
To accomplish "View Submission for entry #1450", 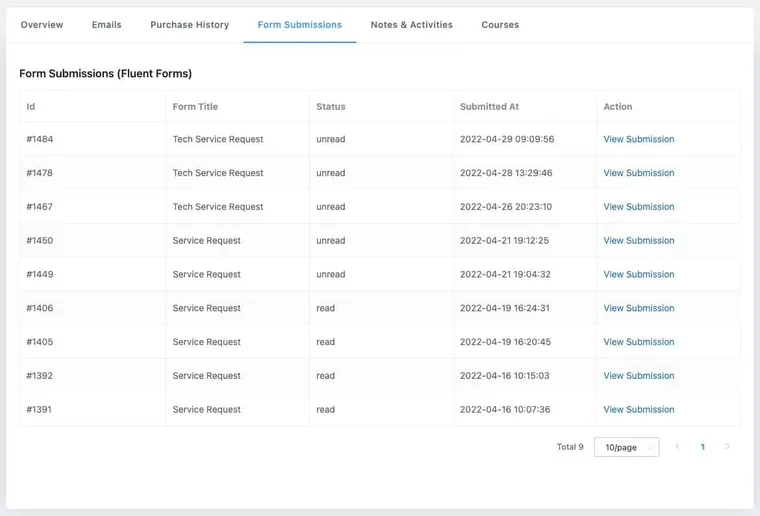I will coord(638,241).
